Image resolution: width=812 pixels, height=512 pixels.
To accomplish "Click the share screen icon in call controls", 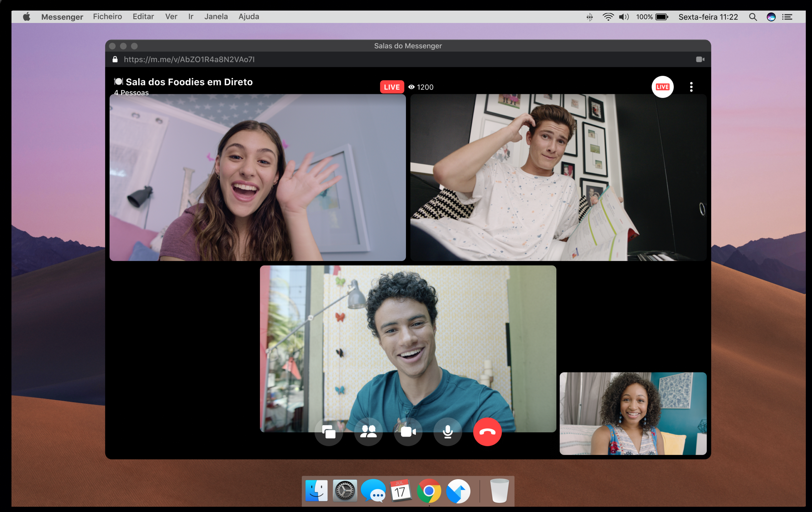I will coord(329,432).
